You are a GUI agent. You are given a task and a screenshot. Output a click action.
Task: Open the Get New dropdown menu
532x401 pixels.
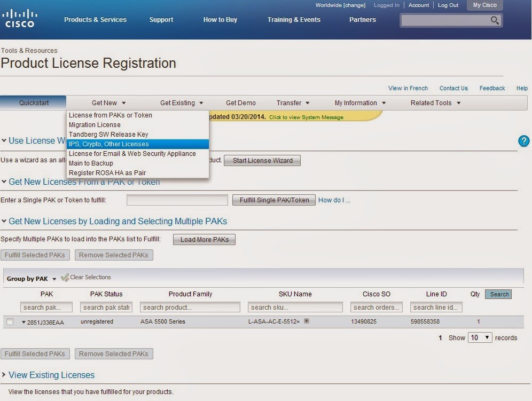108,103
